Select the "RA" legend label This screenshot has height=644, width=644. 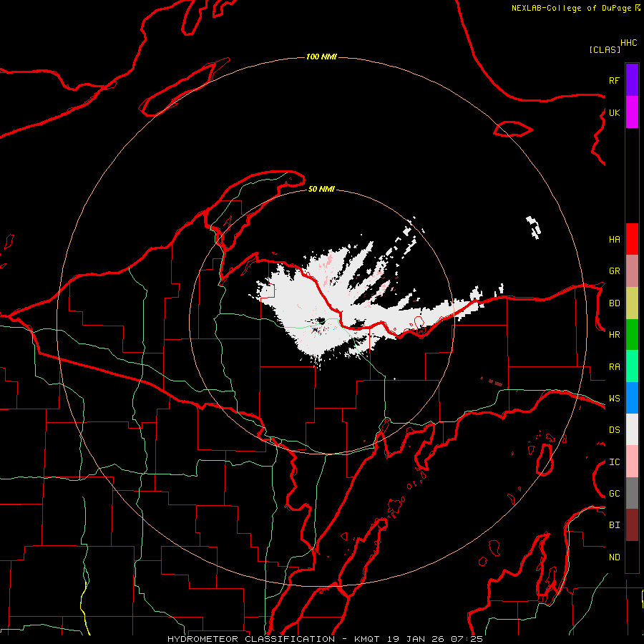pyautogui.click(x=614, y=367)
